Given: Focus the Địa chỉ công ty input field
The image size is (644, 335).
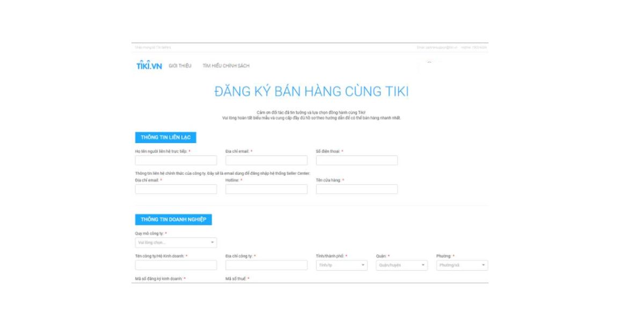Looking at the screenshot, I should pyautogui.click(x=266, y=265).
